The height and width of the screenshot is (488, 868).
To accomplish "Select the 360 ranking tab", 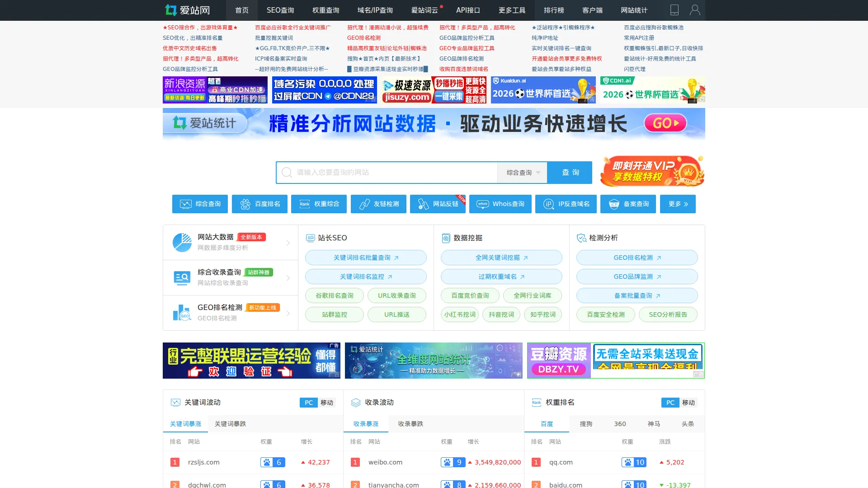I will 620,424.
